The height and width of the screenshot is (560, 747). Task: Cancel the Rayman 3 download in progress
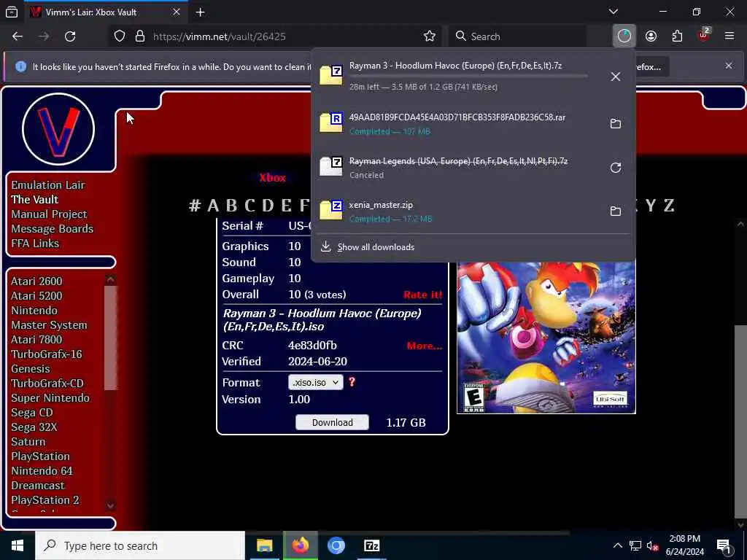[616, 76]
